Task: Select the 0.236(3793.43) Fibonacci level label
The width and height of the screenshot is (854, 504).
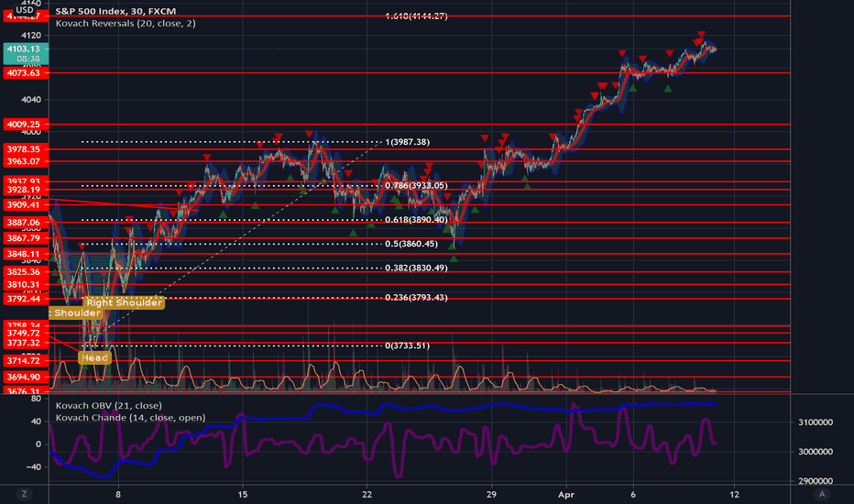Action: (x=417, y=298)
